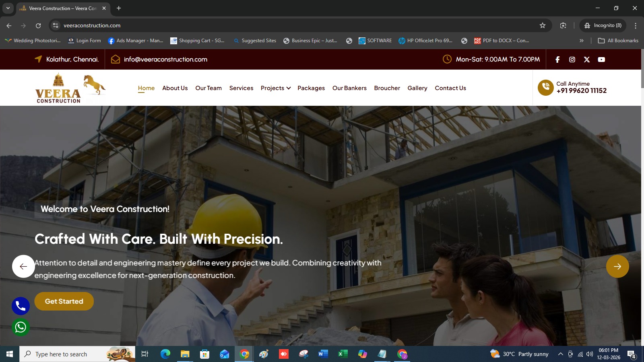
Task: Visit the X (Twitter) social icon
Action: tap(587, 60)
